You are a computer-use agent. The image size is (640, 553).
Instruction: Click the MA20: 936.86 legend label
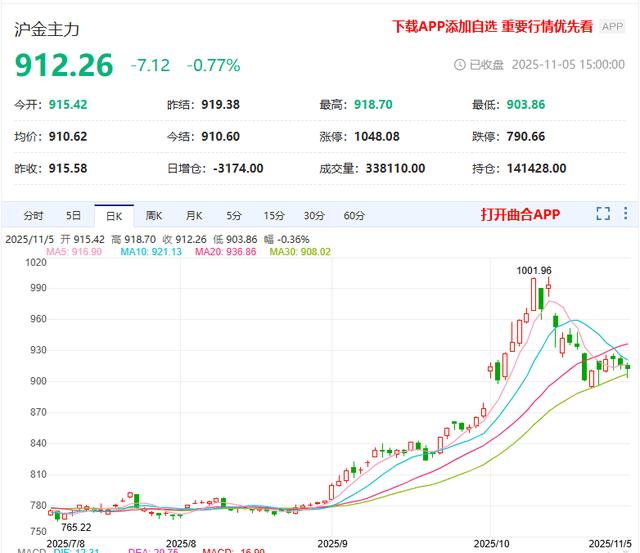226,252
